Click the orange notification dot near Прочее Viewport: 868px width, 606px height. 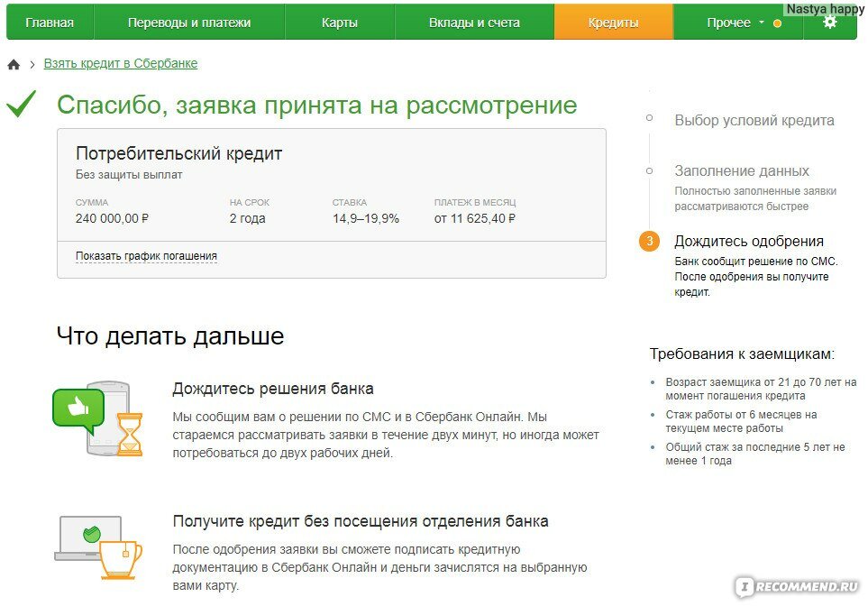[x=777, y=23]
